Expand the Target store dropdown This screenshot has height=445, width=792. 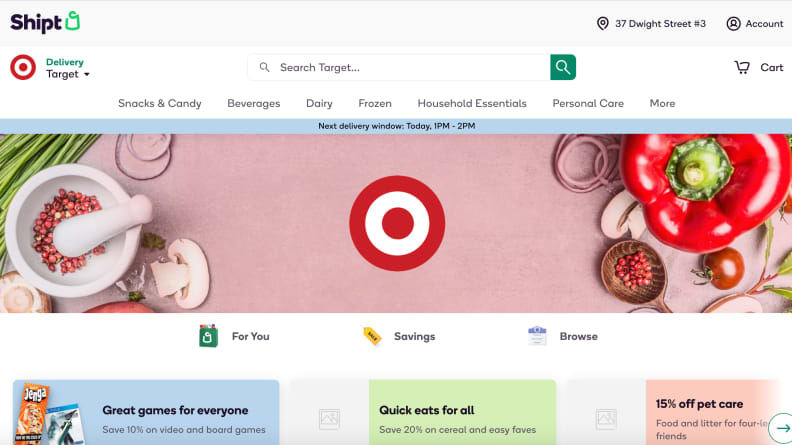(x=68, y=74)
